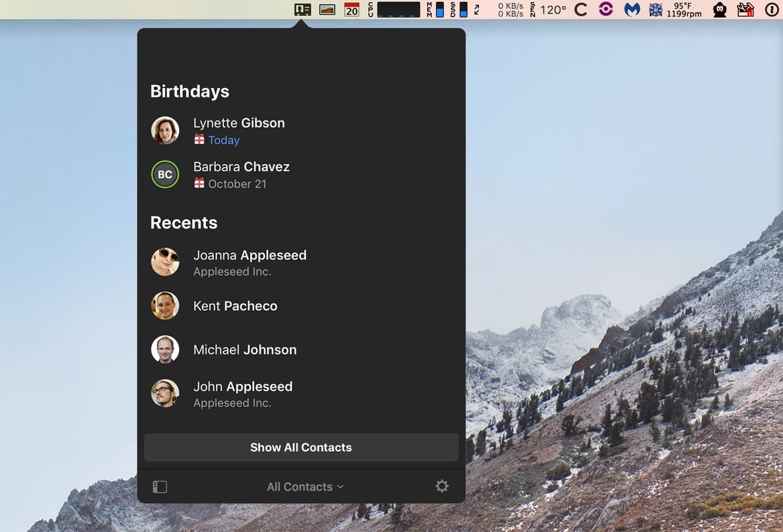Click the contacts card icon in menu bar
This screenshot has width=783, height=532.
[302, 9]
